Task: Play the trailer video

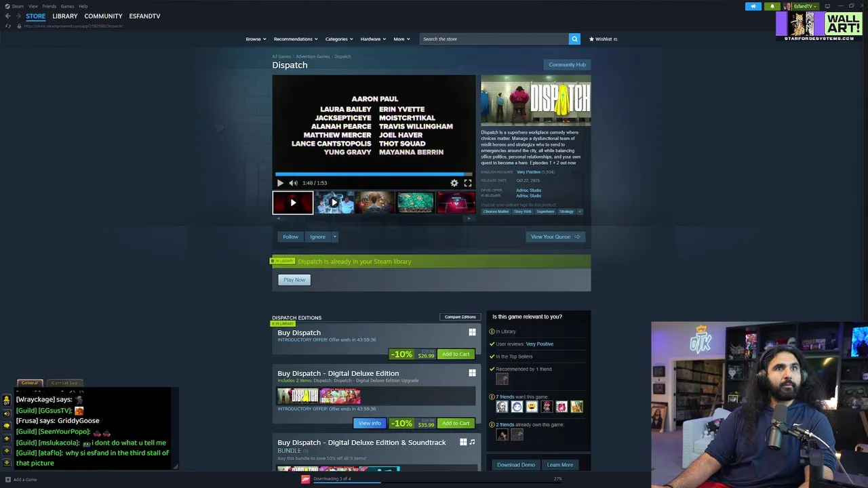Action: [x=280, y=183]
